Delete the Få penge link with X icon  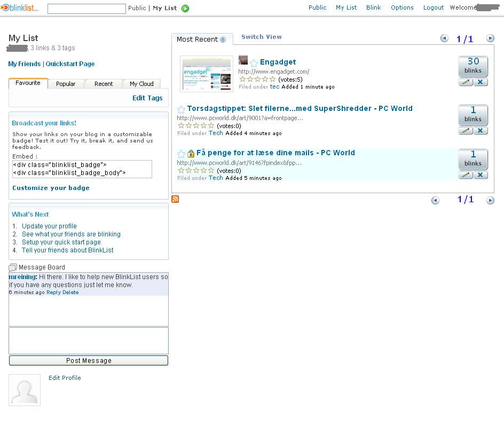(480, 175)
